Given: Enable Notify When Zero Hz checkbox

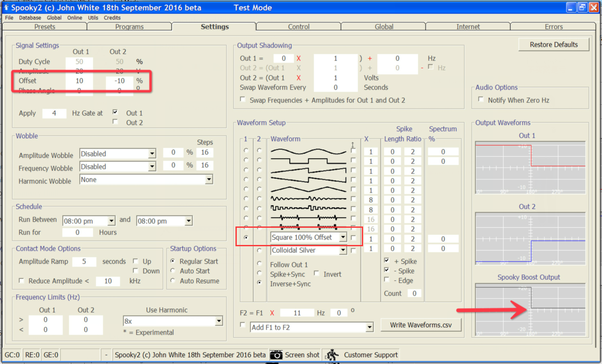Looking at the screenshot, I should click(x=481, y=99).
